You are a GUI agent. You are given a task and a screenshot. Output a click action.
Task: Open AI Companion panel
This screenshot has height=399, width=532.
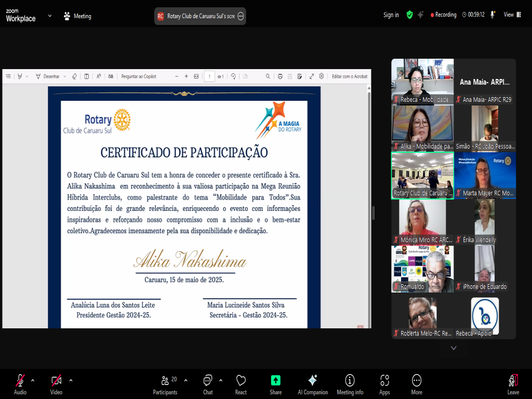click(313, 383)
